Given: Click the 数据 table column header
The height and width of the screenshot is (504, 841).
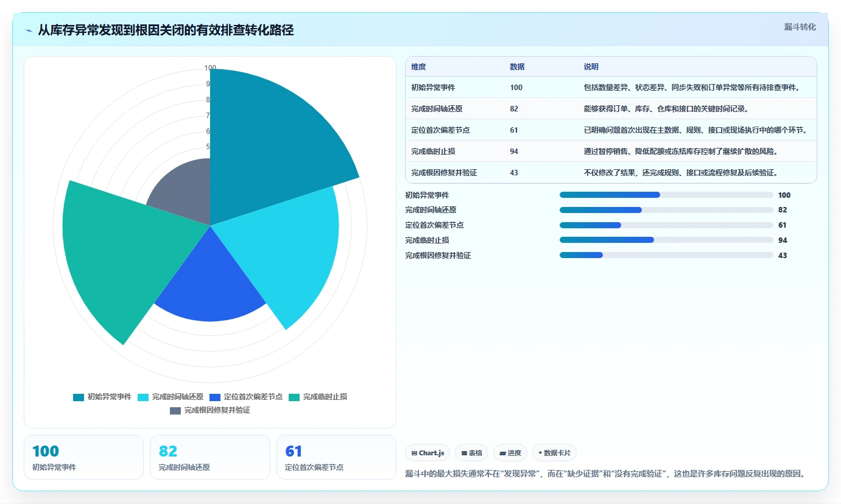Looking at the screenshot, I should point(517,67).
